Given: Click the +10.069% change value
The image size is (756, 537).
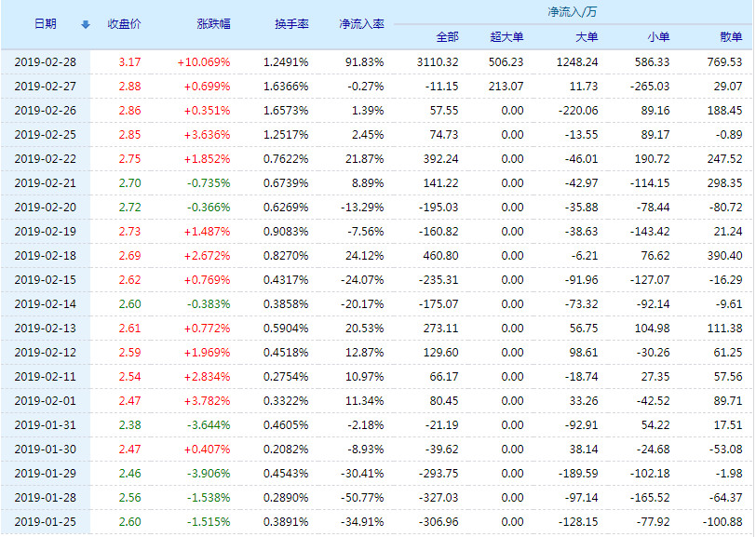Looking at the screenshot, I should [x=203, y=61].
